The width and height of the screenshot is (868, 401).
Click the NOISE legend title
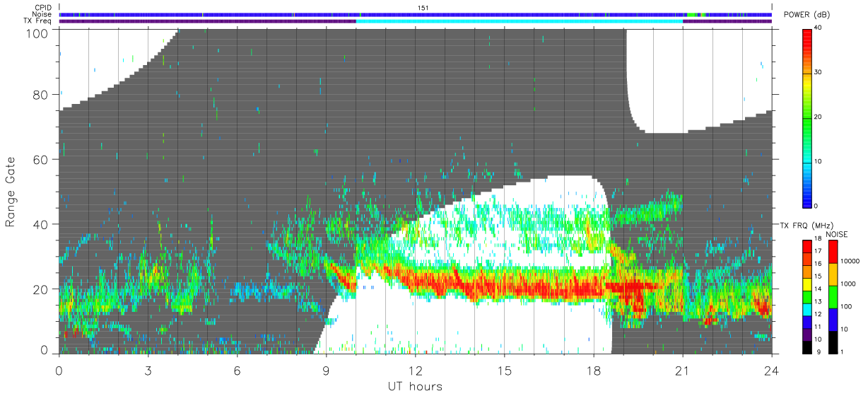point(837,234)
